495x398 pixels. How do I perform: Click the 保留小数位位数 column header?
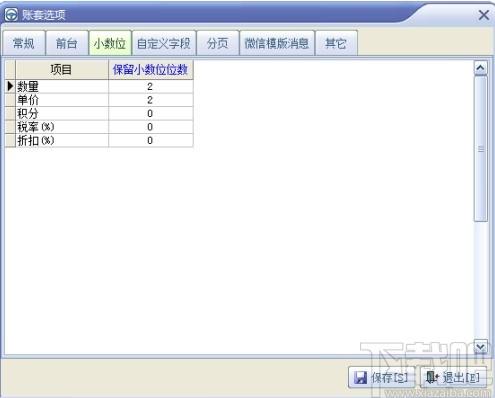[151, 70]
